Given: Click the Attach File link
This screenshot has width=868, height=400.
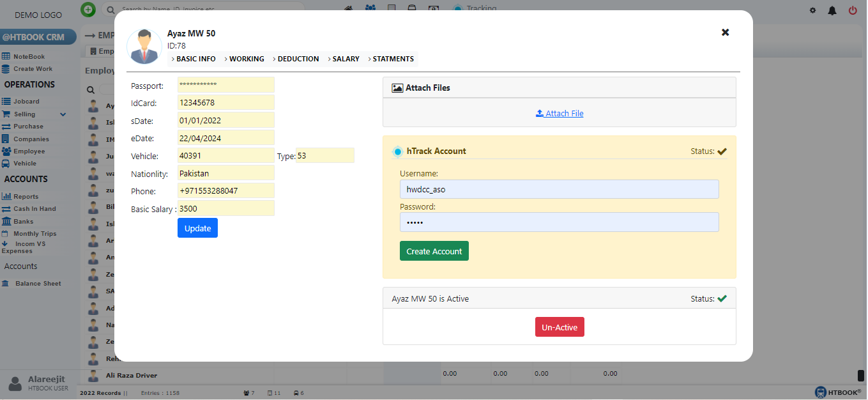Looking at the screenshot, I should pyautogui.click(x=560, y=114).
